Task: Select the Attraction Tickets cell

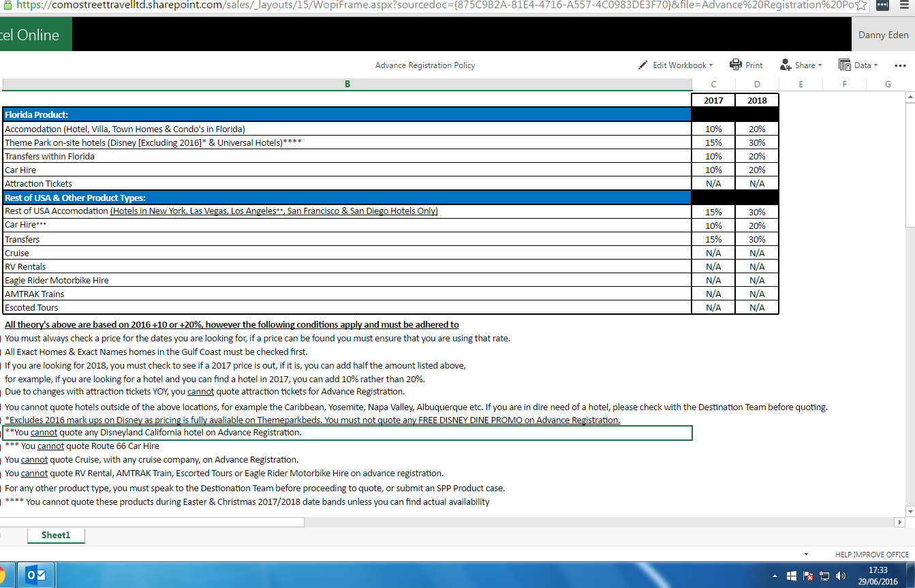Action: click(x=347, y=183)
